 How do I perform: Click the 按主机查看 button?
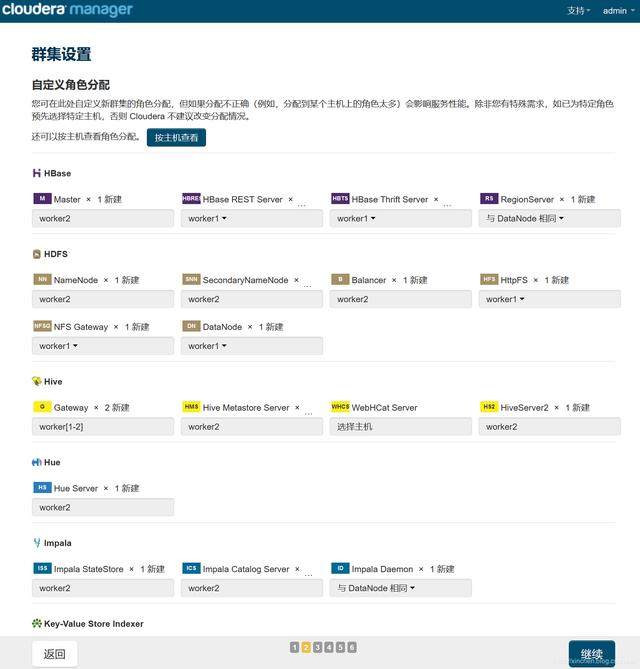176,137
